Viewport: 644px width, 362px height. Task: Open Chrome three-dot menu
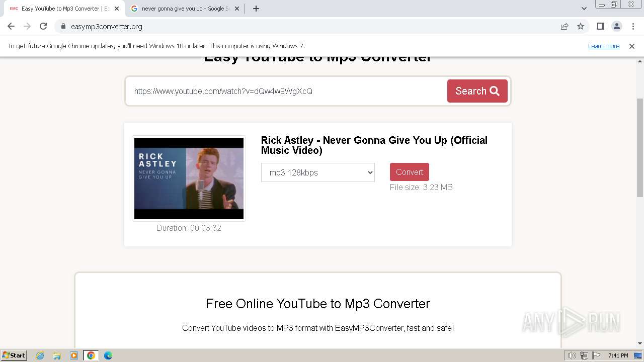tap(633, 26)
